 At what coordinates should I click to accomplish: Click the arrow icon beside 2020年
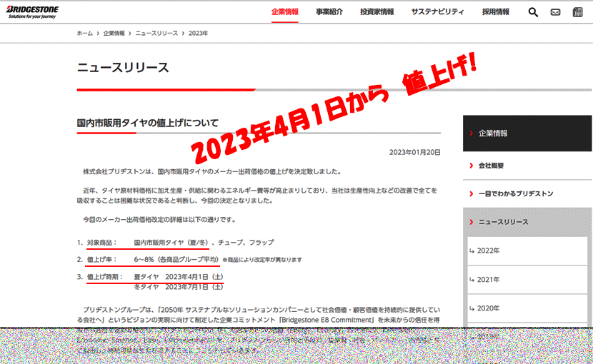(472, 308)
